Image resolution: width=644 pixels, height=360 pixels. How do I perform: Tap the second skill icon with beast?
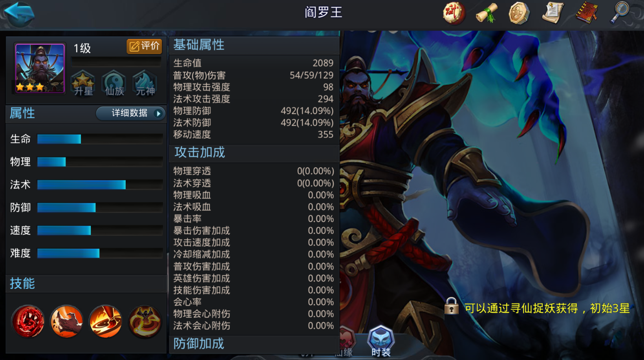click(x=67, y=322)
